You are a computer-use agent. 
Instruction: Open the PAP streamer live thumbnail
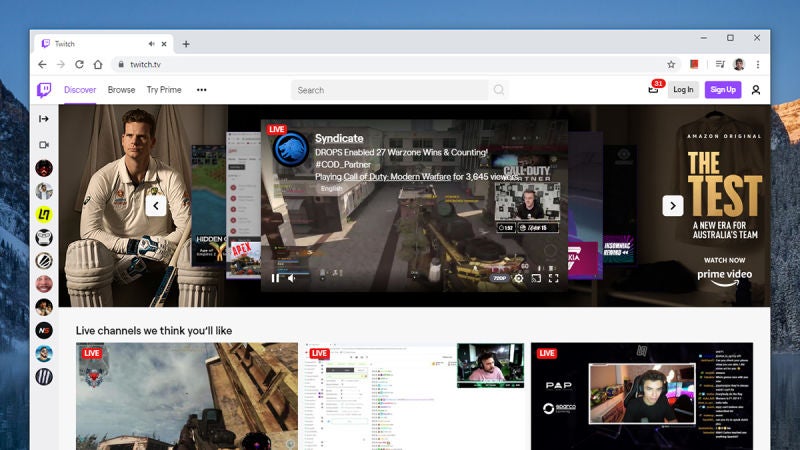642,396
